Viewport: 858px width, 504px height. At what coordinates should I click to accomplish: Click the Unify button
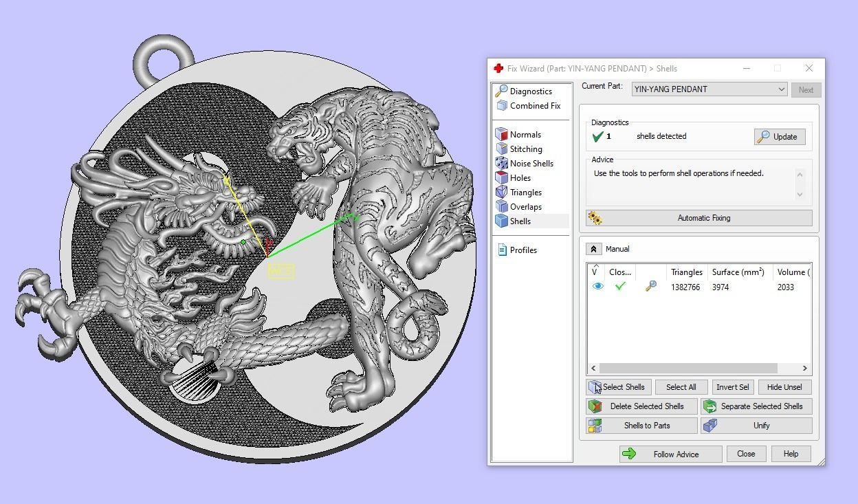756,426
